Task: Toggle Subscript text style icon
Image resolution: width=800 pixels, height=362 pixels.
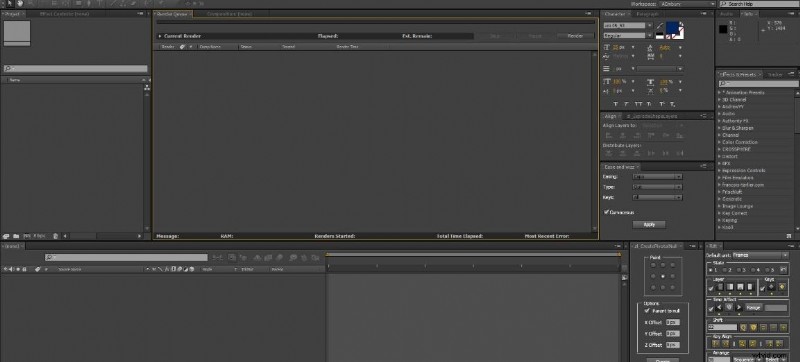Action: point(672,105)
